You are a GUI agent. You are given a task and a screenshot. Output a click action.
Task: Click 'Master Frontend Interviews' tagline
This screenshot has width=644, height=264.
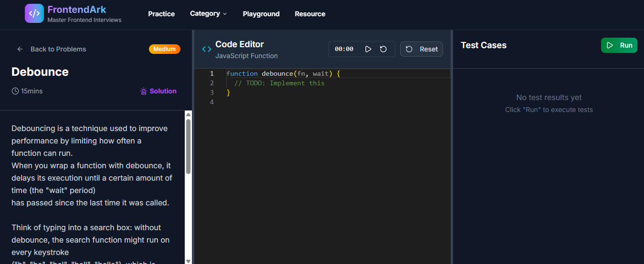pos(84,20)
